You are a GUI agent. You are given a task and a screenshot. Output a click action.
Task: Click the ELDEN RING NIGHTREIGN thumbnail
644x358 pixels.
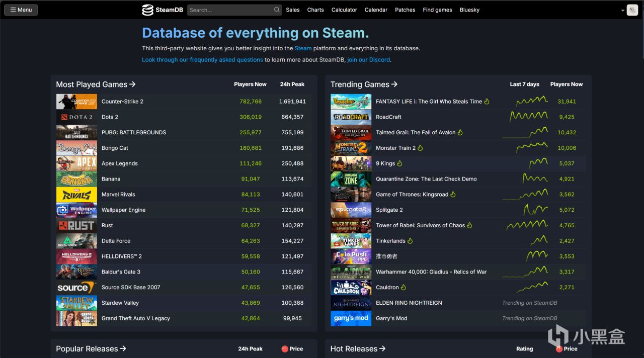(x=351, y=303)
